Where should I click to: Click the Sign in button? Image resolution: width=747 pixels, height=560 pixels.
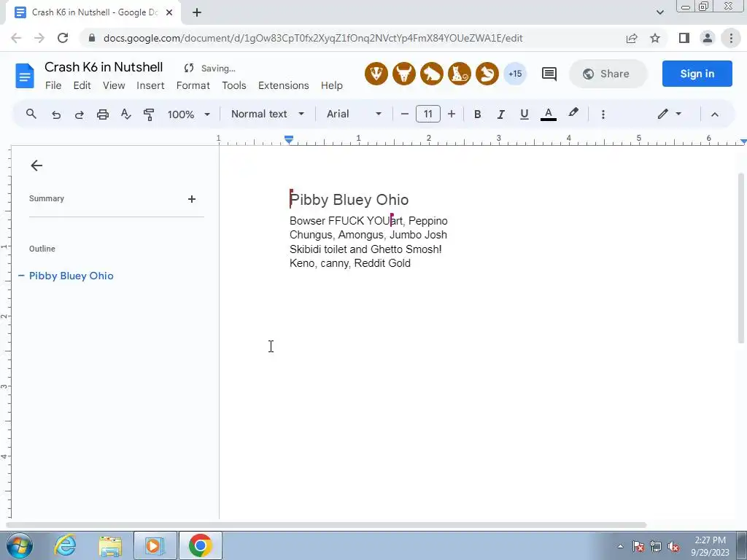[x=697, y=74]
